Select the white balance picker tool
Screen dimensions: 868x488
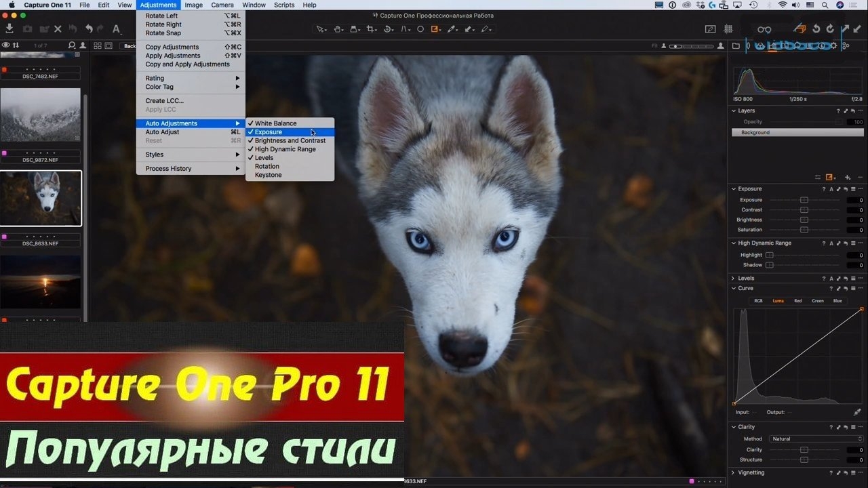click(x=451, y=29)
